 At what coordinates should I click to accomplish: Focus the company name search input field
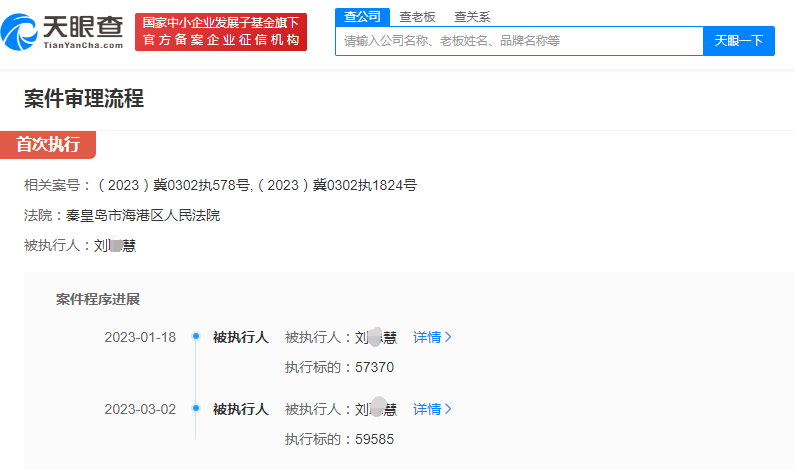pyautogui.click(x=520, y=41)
